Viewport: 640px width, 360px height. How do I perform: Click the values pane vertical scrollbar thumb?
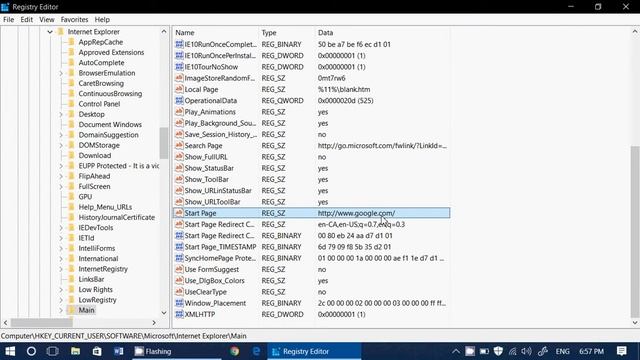635,231
